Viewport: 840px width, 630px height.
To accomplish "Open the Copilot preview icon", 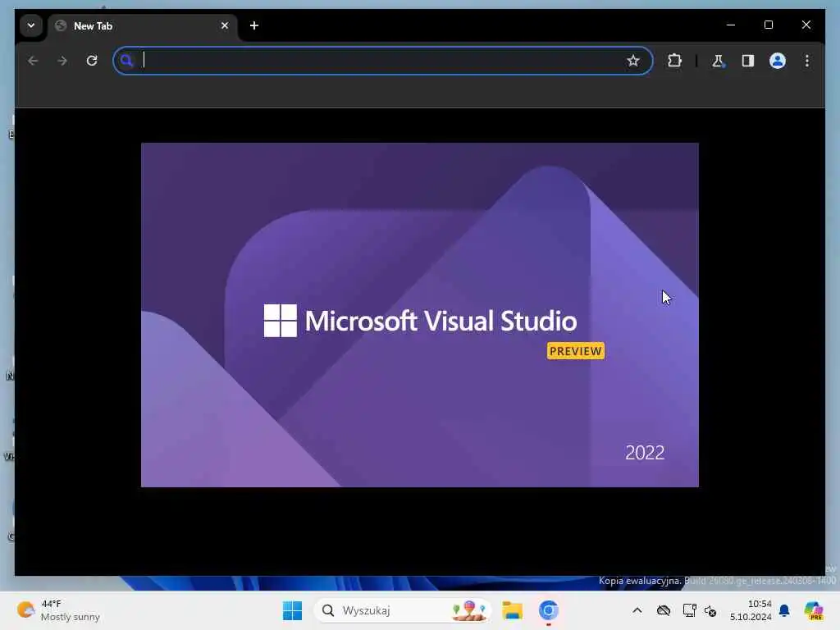I will [814, 610].
